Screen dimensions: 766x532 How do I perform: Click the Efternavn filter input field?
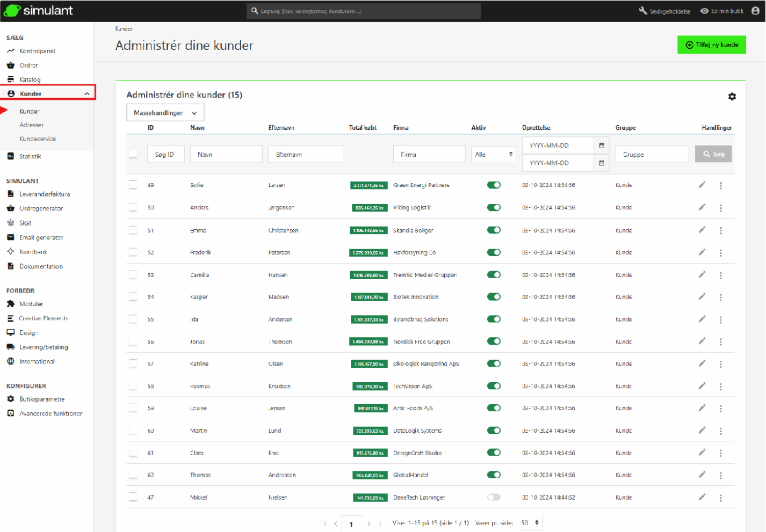point(305,155)
